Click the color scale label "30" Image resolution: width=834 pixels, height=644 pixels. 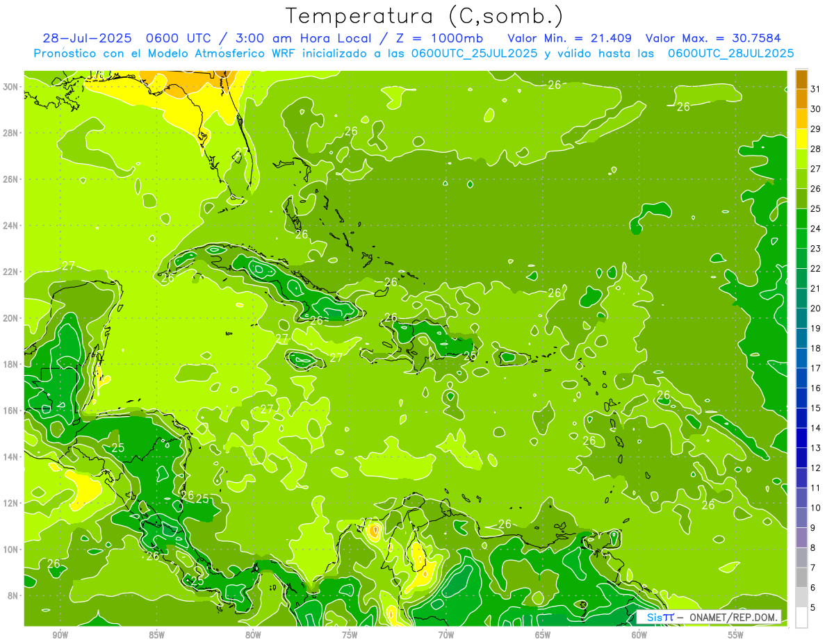click(x=816, y=109)
